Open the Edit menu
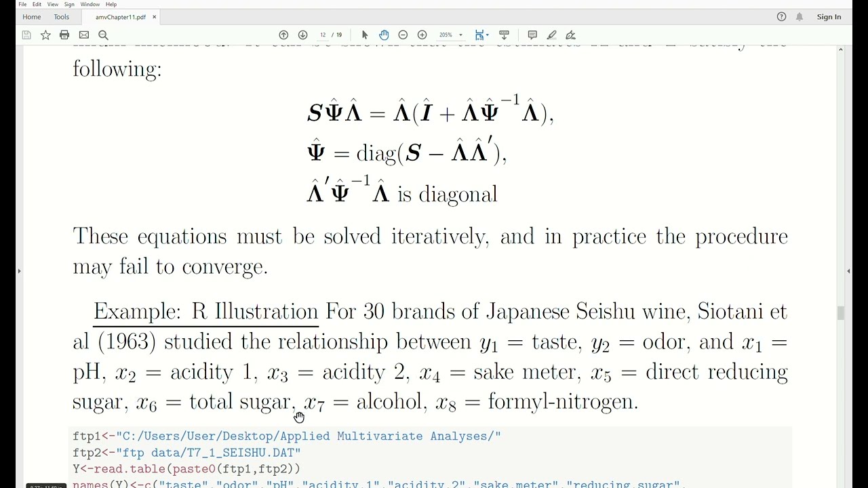 click(37, 4)
